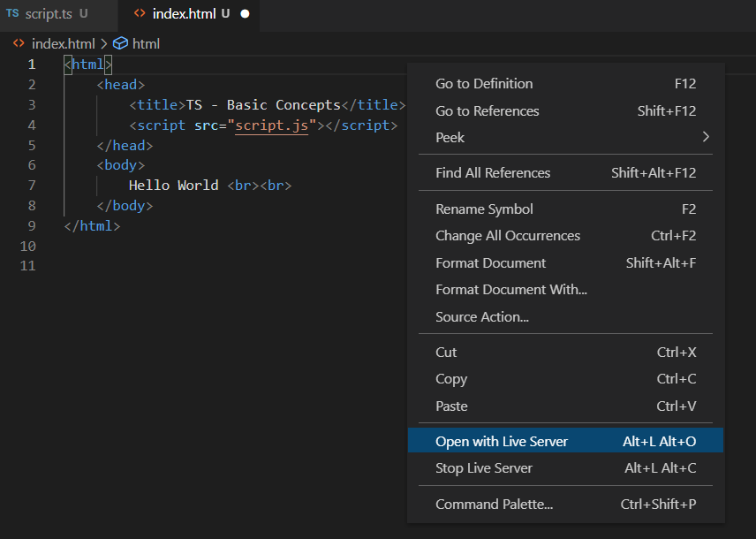Expand the Peek submenu arrow

pos(706,137)
